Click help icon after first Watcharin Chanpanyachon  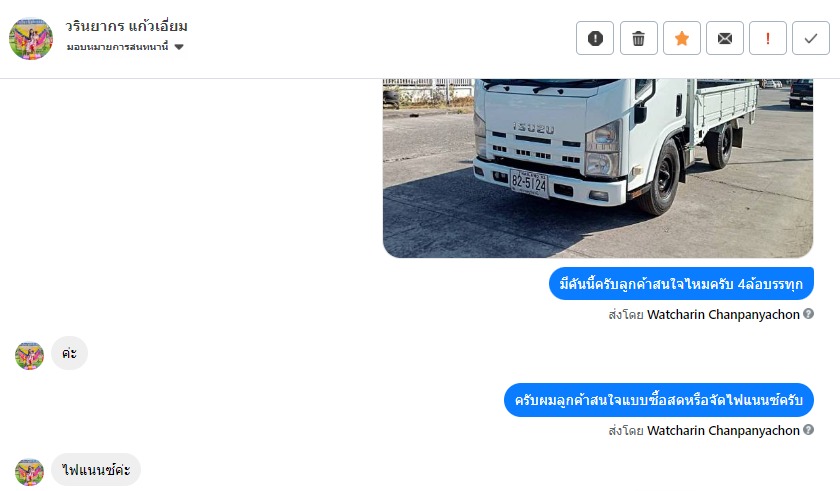tap(808, 314)
